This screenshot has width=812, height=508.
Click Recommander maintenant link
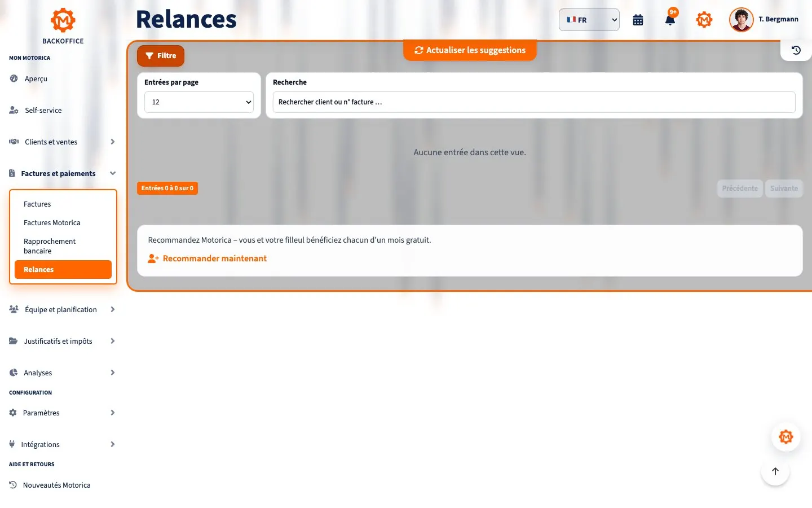click(215, 259)
